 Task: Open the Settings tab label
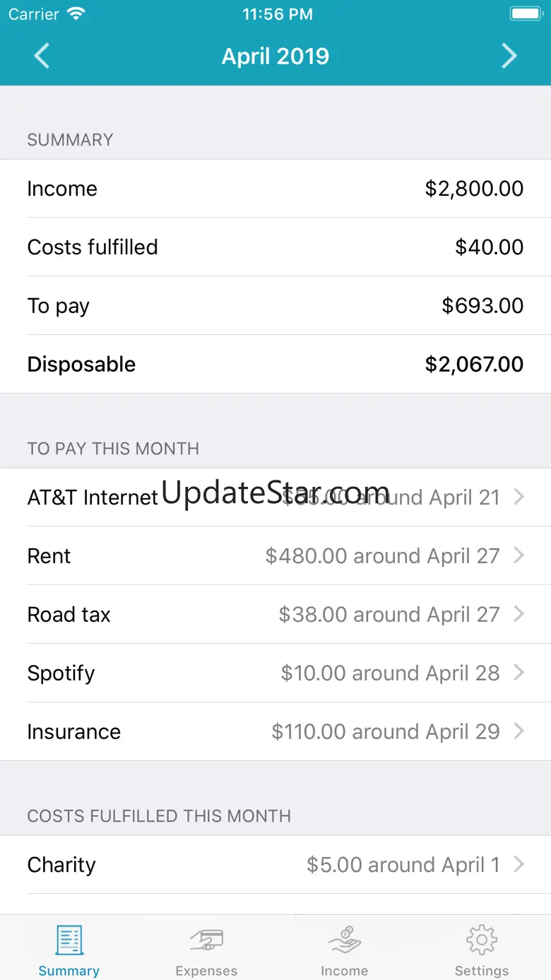click(482, 971)
